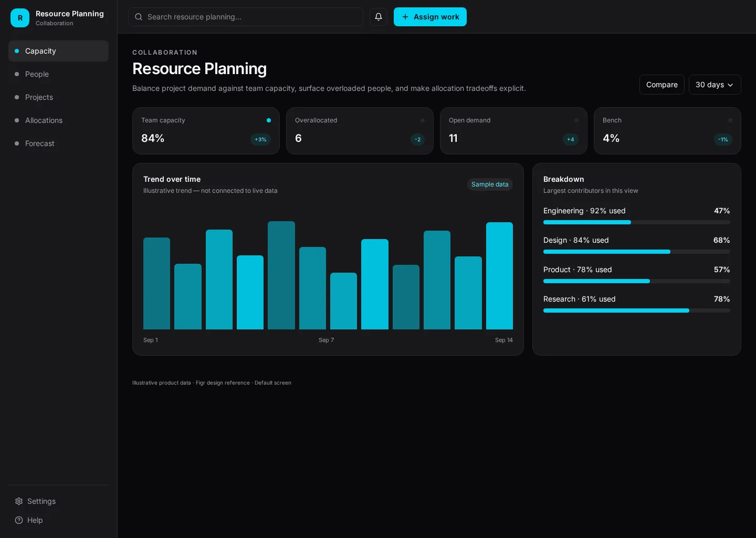The image size is (756, 538).
Task: Go to People in the sidebar
Action: coord(58,74)
